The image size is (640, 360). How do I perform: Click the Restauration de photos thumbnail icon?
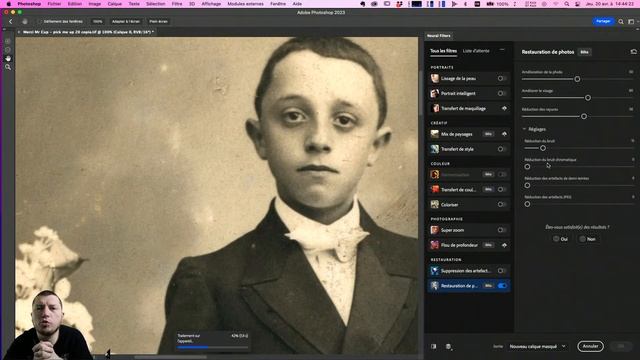[x=435, y=286]
